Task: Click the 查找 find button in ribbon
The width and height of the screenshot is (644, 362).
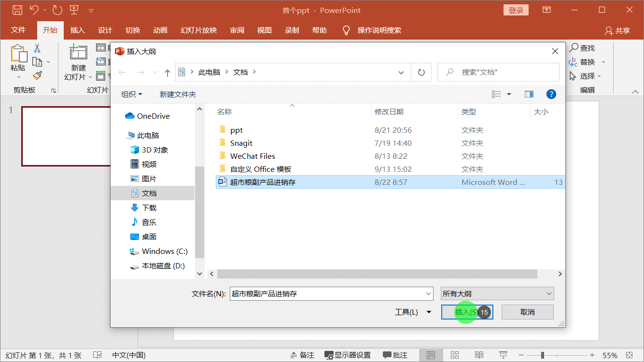Action: [x=582, y=48]
